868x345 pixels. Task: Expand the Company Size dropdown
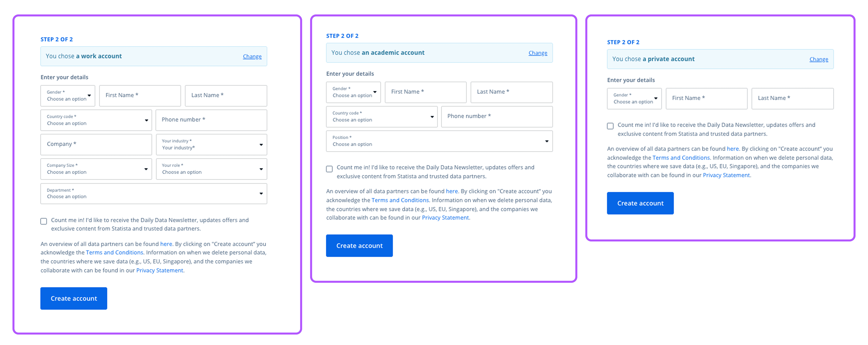tap(96, 169)
